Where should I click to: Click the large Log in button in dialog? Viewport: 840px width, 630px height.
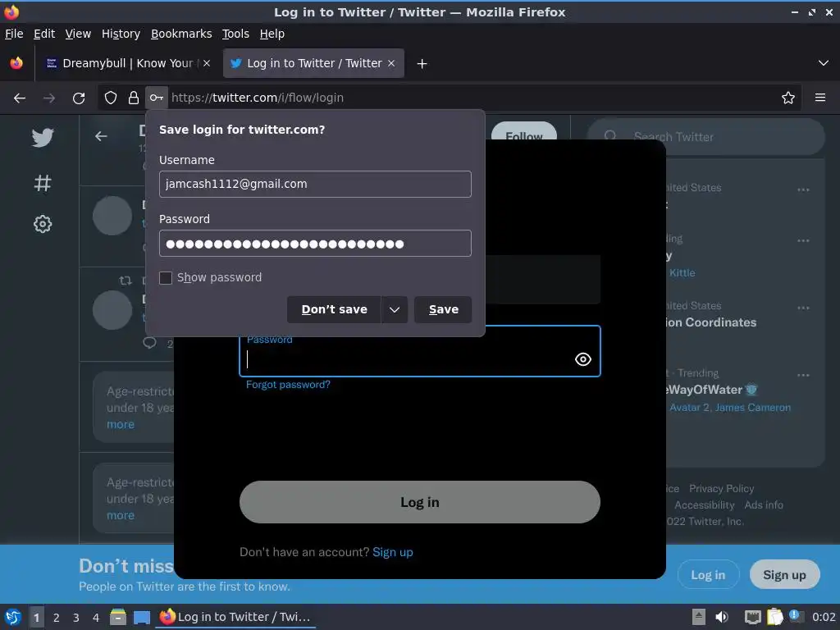[419, 502]
